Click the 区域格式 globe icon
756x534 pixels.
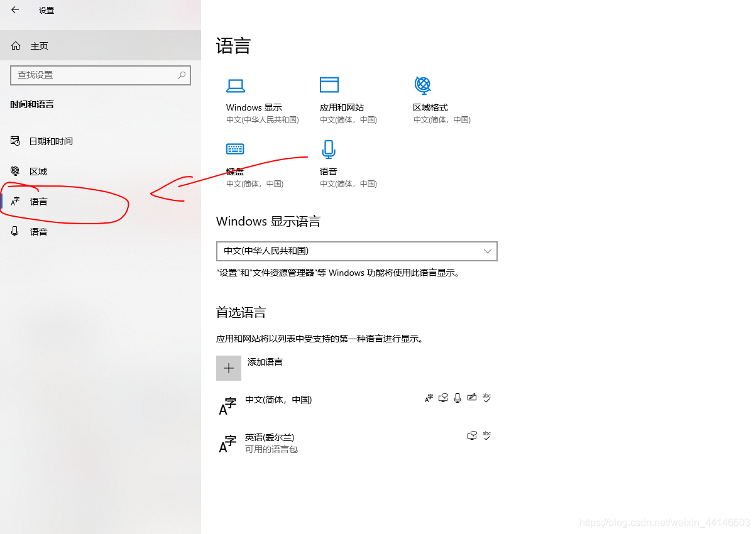(423, 85)
